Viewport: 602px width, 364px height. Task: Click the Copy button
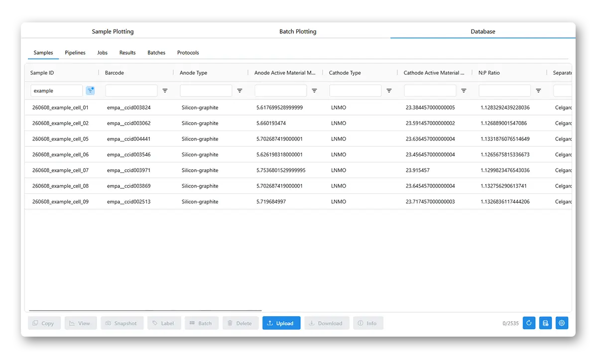pyautogui.click(x=44, y=323)
